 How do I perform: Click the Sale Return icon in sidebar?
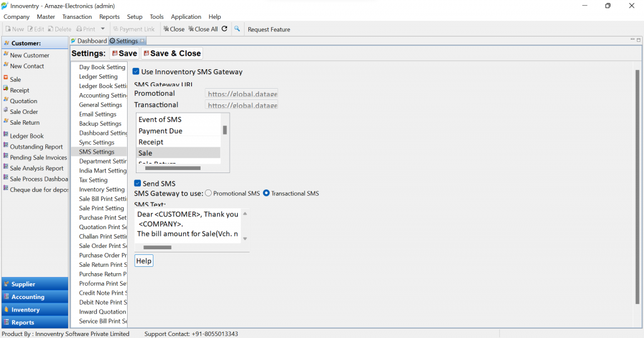click(x=6, y=121)
